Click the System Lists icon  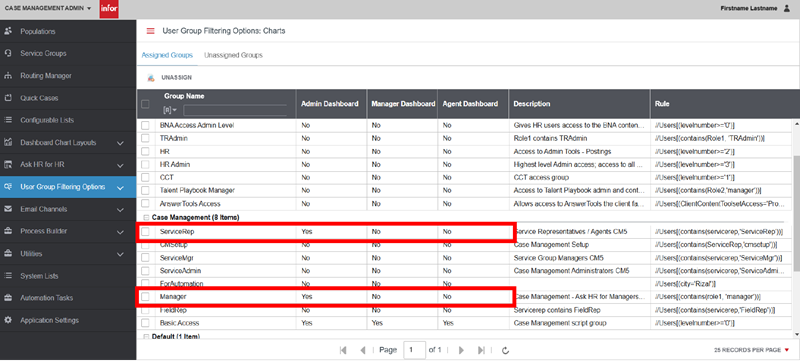tap(8, 276)
